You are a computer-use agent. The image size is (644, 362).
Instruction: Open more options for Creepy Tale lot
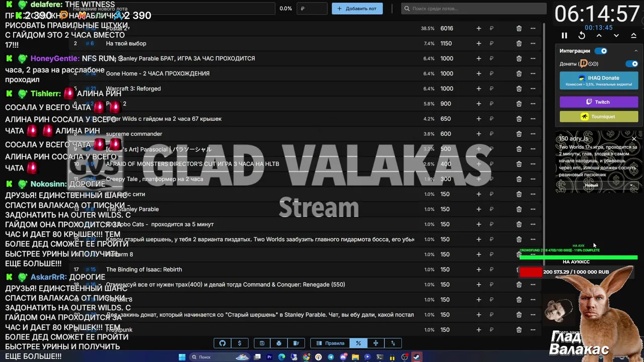(533, 179)
